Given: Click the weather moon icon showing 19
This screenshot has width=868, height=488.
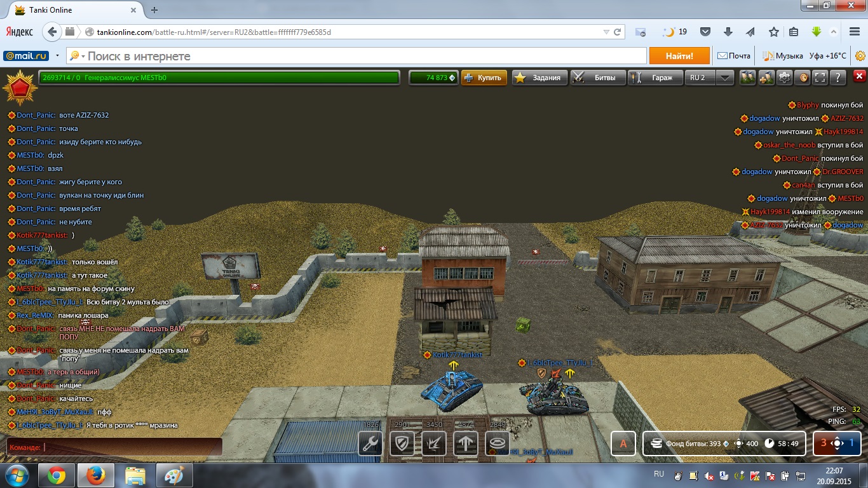Looking at the screenshot, I should tap(674, 32).
